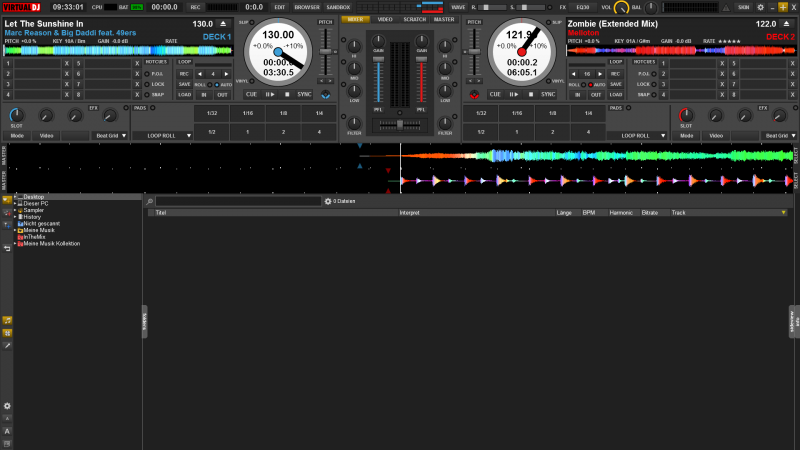Click the loop length decrease arrow on Deck 1
The width and height of the screenshot is (800, 450).
pos(199,74)
